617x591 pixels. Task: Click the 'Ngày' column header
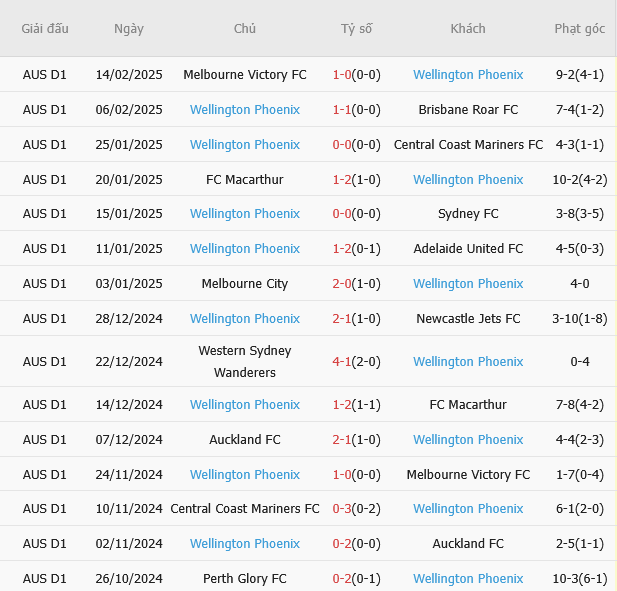point(129,29)
